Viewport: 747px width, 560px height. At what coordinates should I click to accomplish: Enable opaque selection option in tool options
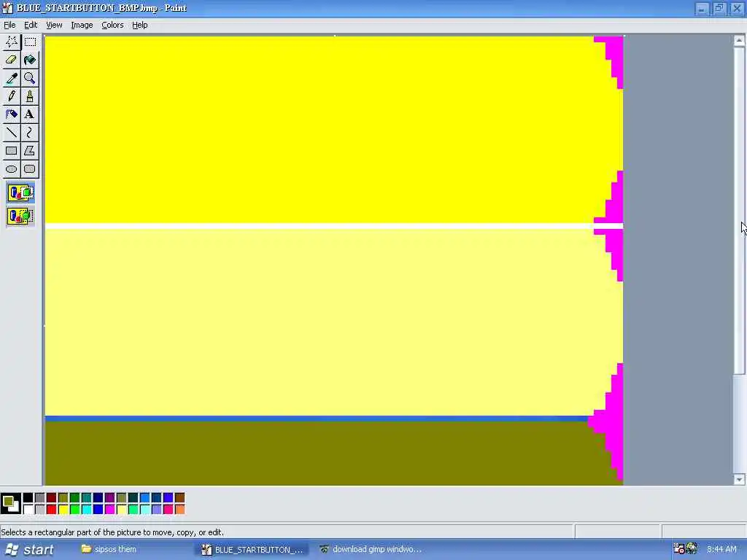(x=20, y=192)
